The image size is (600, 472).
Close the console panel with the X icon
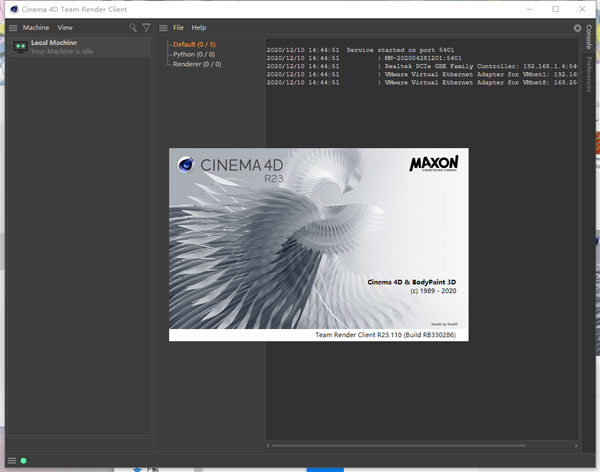coord(576,28)
